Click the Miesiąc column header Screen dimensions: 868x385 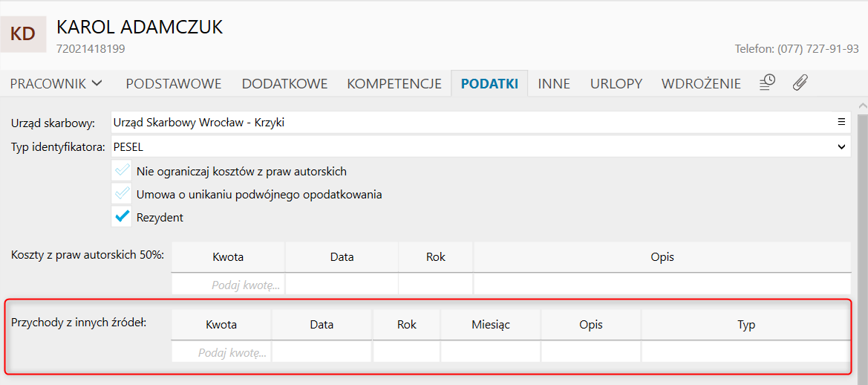pyautogui.click(x=490, y=325)
